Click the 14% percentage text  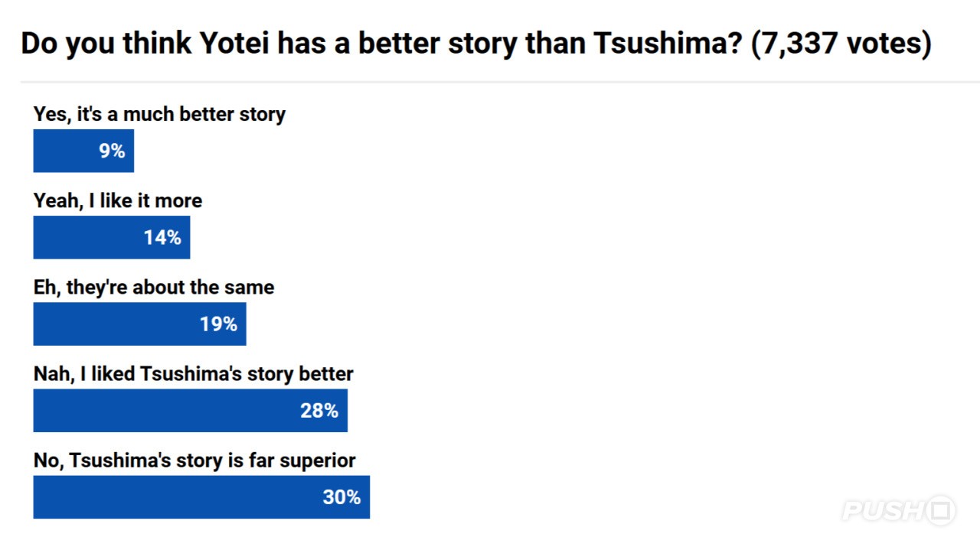click(162, 237)
